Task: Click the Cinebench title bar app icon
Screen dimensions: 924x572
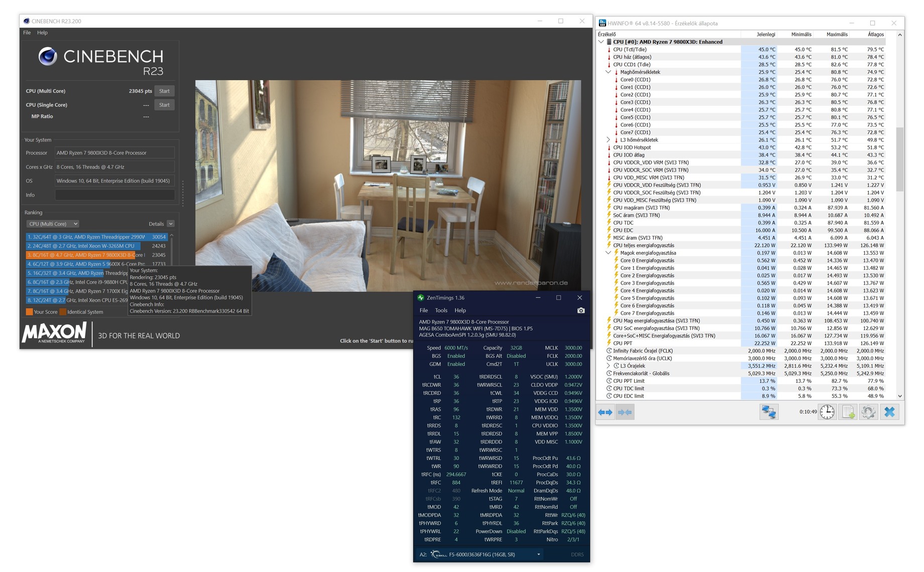Action: pyautogui.click(x=26, y=21)
